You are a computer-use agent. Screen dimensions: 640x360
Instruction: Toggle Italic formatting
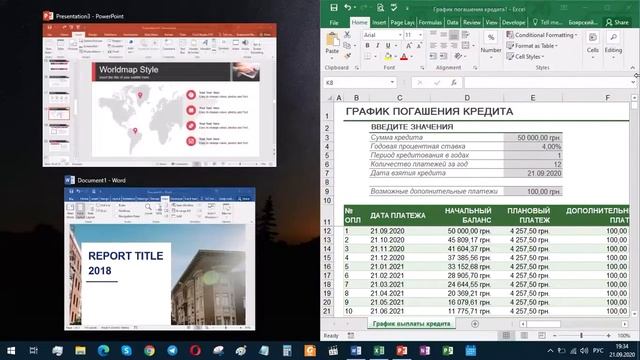pos(378,45)
